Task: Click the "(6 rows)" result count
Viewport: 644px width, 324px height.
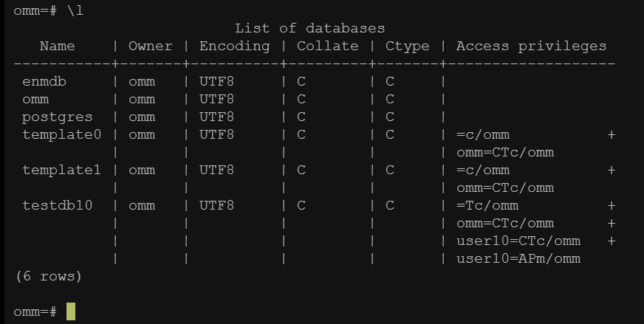Action: (x=49, y=276)
